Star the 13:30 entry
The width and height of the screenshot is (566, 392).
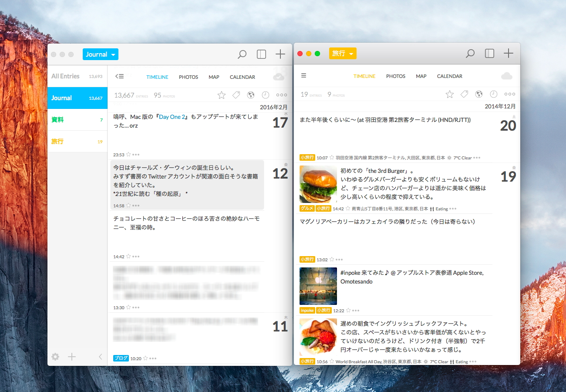click(x=128, y=308)
